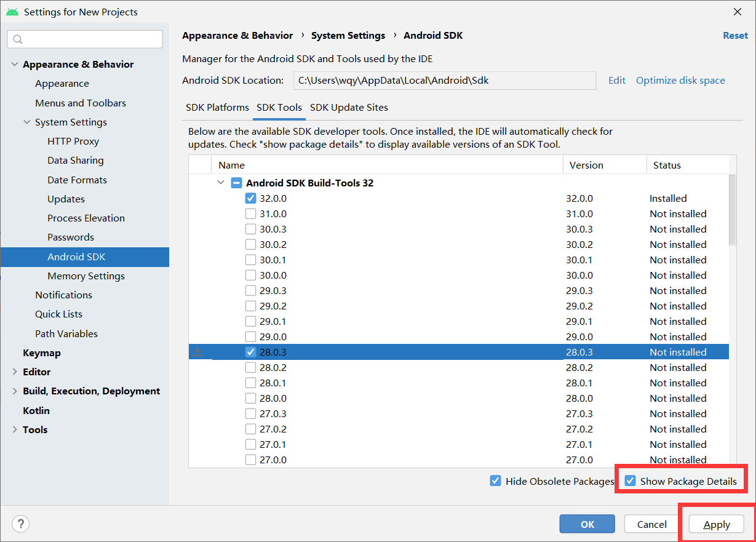Select Path Variables settings
Screen dimensions: 756x542
point(66,333)
